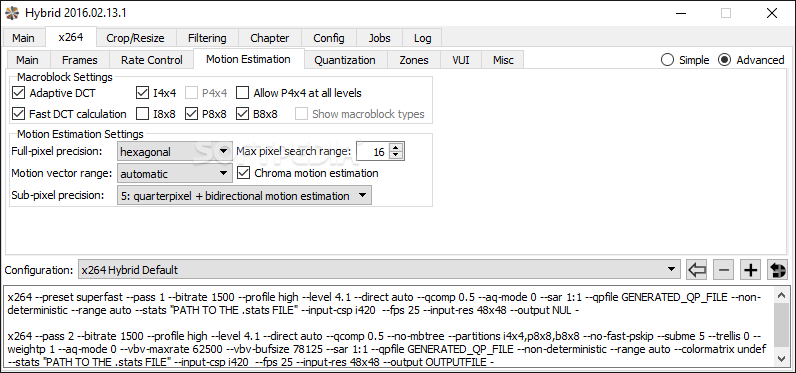Click the command line scrollbar up arrow
Viewport: 796px width, 373px height.
[782, 295]
